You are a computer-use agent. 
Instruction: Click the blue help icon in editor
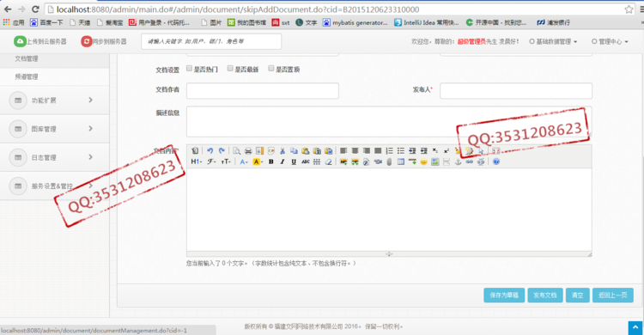pyautogui.click(x=496, y=162)
